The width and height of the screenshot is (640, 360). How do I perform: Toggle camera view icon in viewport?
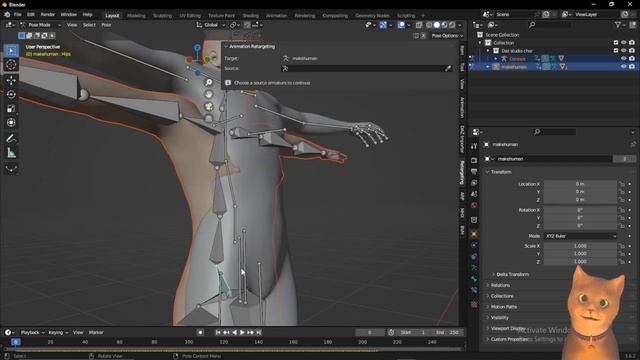coord(209,107)
